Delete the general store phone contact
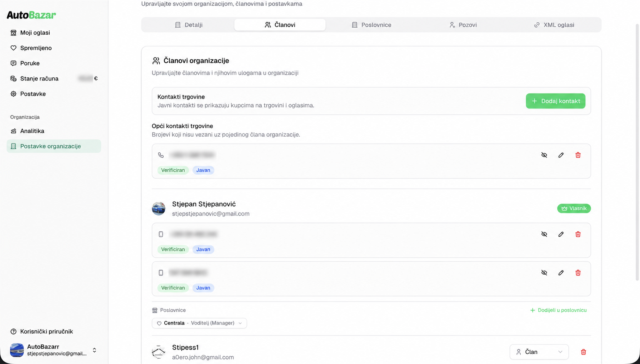The width and height of the screenshot is (640, 364). click(578, 155)
